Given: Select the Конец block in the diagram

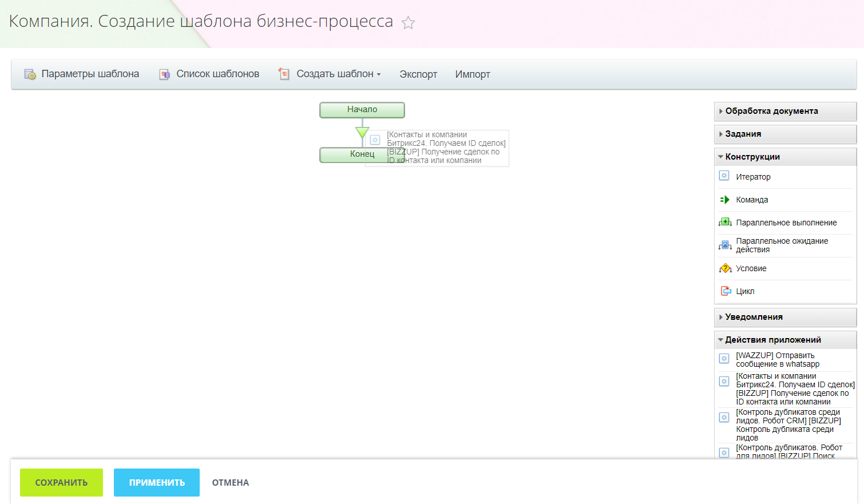Looking at the screenshot, I should pos(362,154).
